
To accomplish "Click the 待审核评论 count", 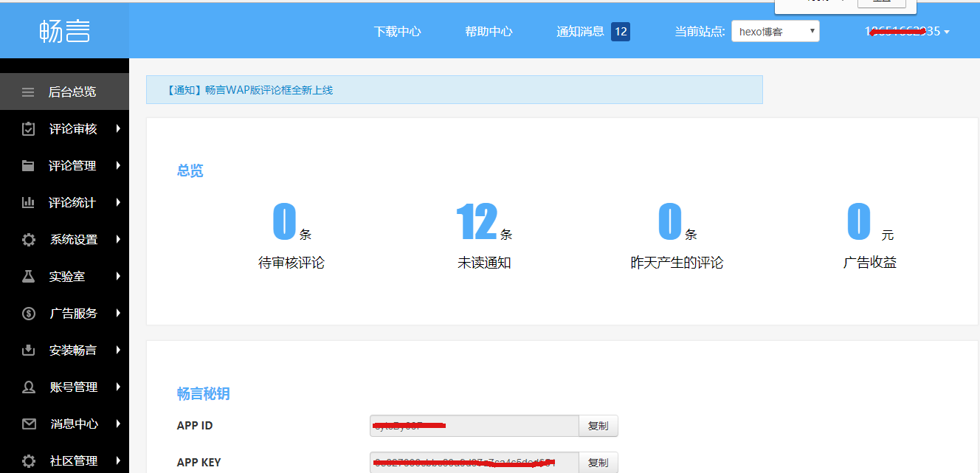I will [x=284, y=221].
